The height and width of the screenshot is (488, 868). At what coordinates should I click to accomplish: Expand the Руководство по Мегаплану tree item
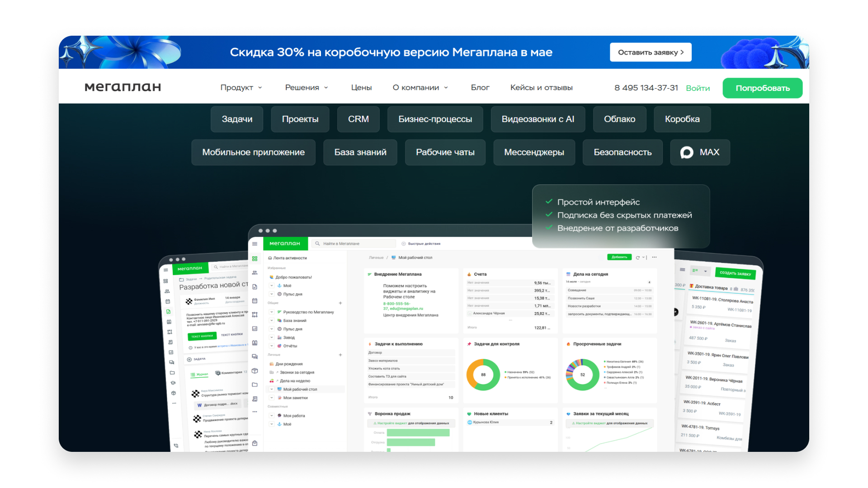[x=271, y=312]
